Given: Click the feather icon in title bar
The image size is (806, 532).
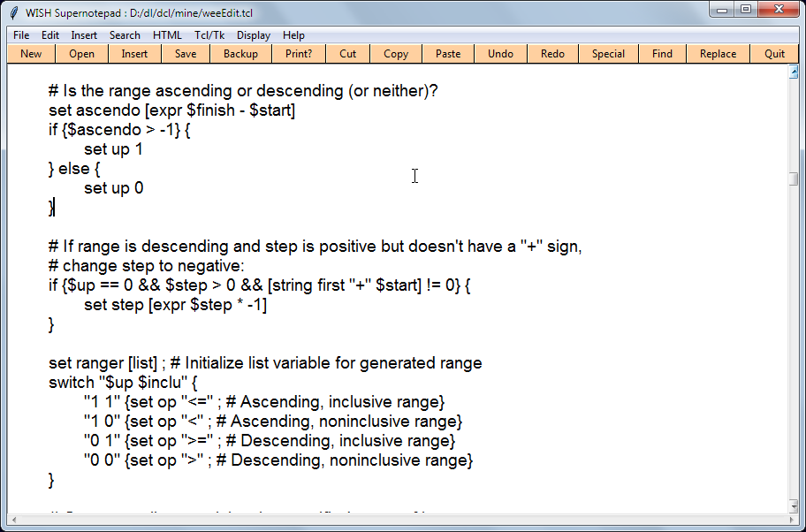Looking at the screenshot, I should pyautogui.click(x=14, y=13).
